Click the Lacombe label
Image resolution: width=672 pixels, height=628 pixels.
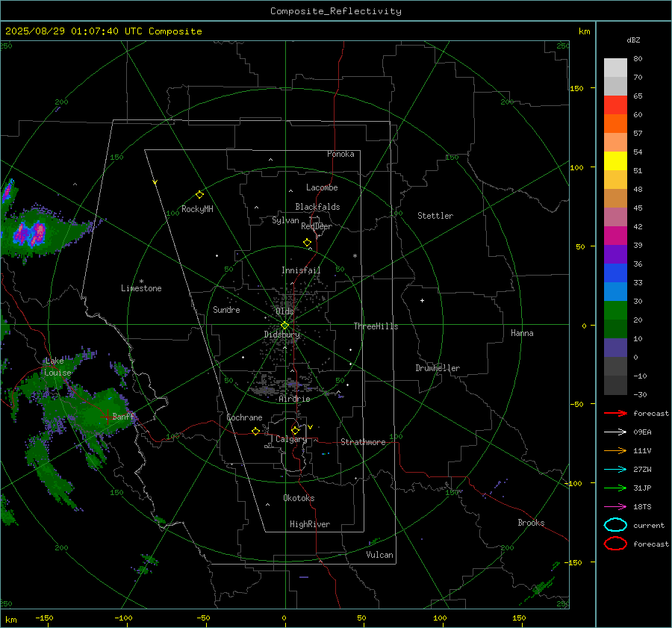322,187
